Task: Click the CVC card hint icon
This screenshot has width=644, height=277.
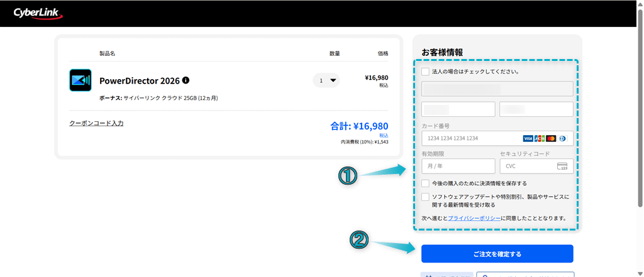Action: pyautogui.click(x=562, y=166)
